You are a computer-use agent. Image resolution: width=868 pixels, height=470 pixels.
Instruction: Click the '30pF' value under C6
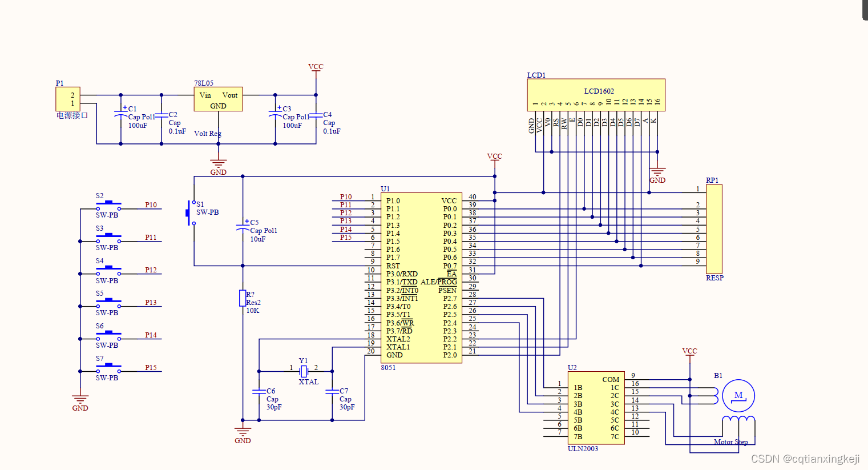pos(274,408)
